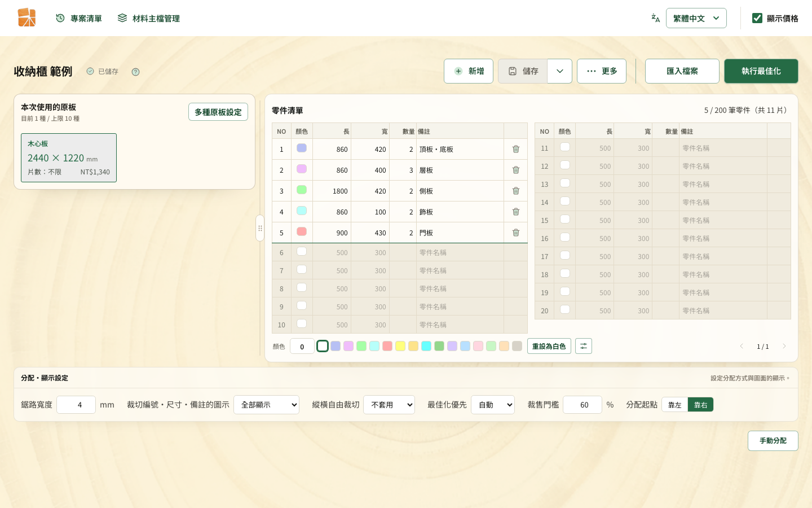The image size is (812, 508).
Task: Open the 繁體中文 language dropdown
Action: [696, 18]
